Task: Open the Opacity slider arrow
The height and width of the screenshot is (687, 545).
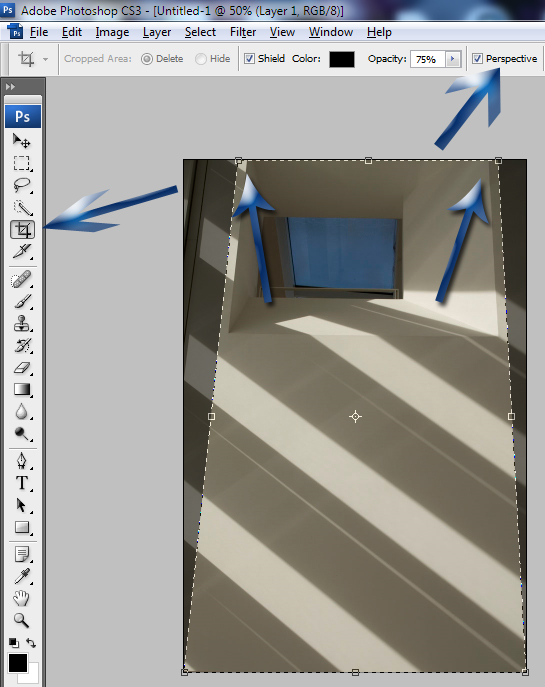Action: (453, 59)
